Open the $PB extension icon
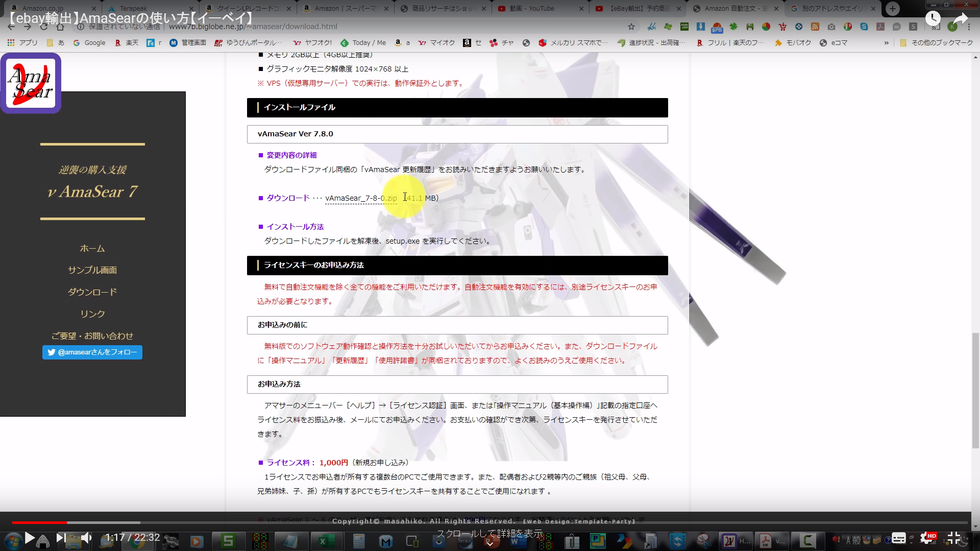 pyautogui.click(x=717, y=28)
